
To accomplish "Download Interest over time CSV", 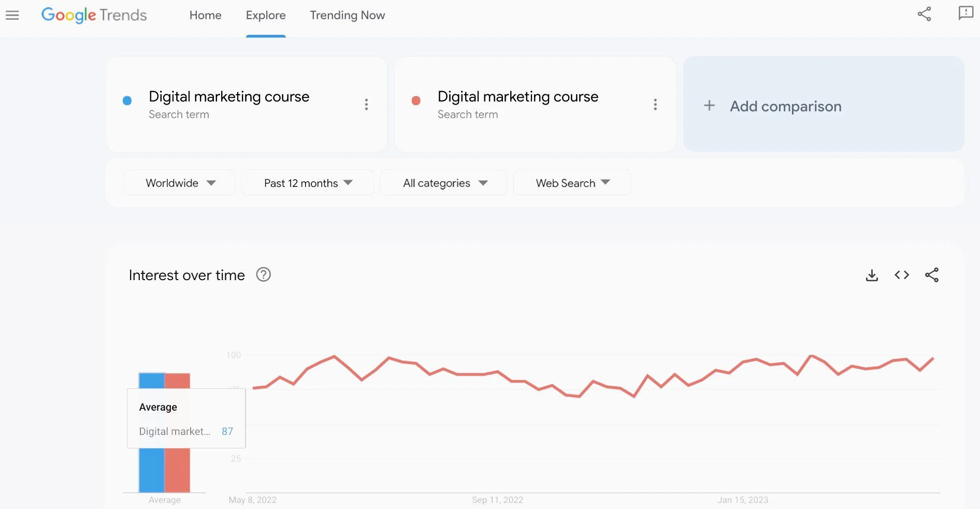I will pos(872,275).
